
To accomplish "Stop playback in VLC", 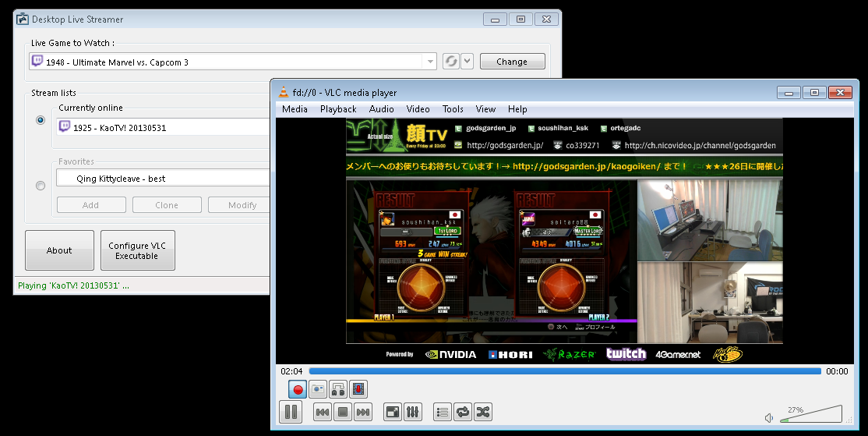I will [x=343, y=412].
